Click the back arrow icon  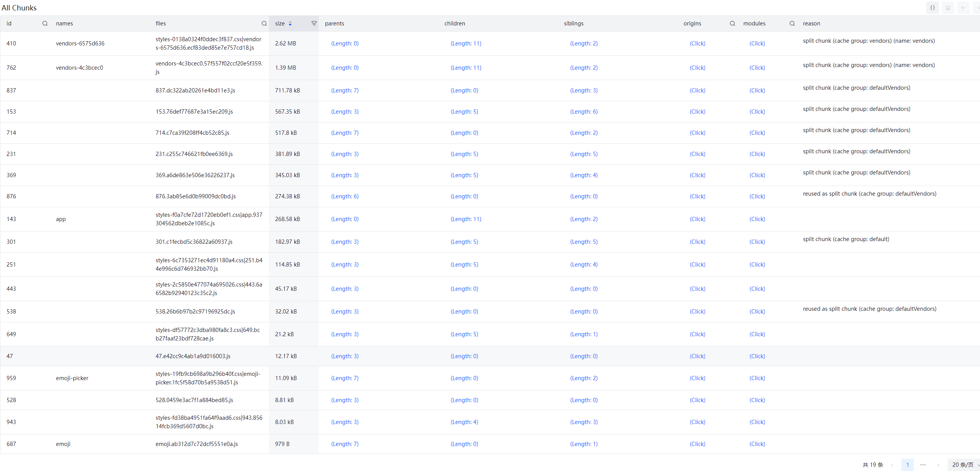(x=963, y=8)
